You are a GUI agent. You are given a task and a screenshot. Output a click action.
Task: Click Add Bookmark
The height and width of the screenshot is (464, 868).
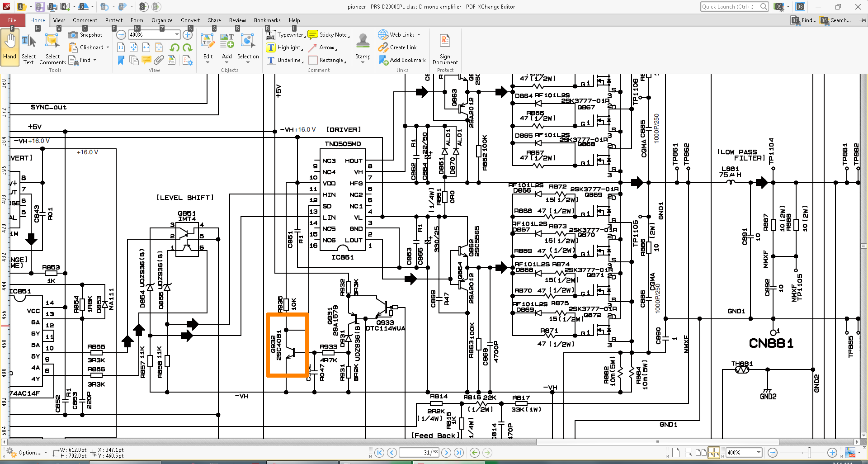[x=402, y=60]
